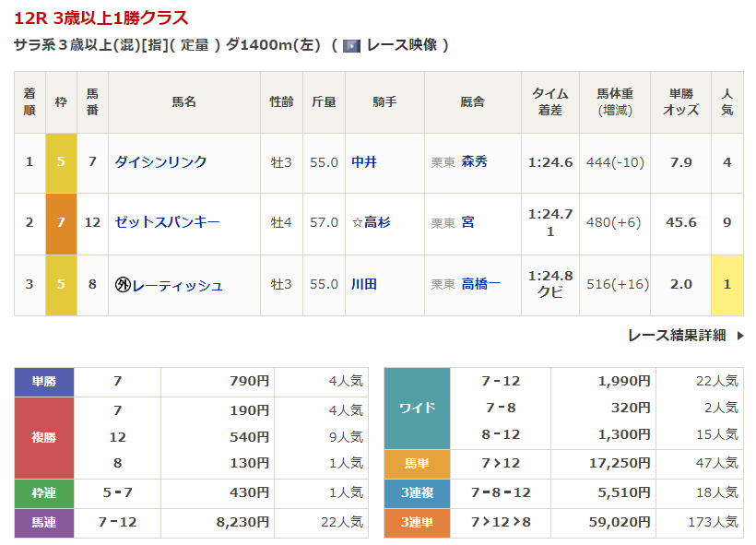Open jockey 中井 profile link

(364, 162)
